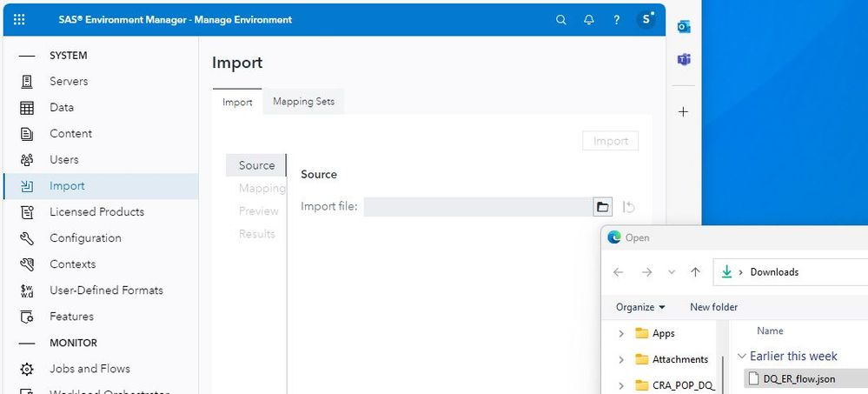
Task: Open Contexts page from sidebar
Action: coord(72,264)
